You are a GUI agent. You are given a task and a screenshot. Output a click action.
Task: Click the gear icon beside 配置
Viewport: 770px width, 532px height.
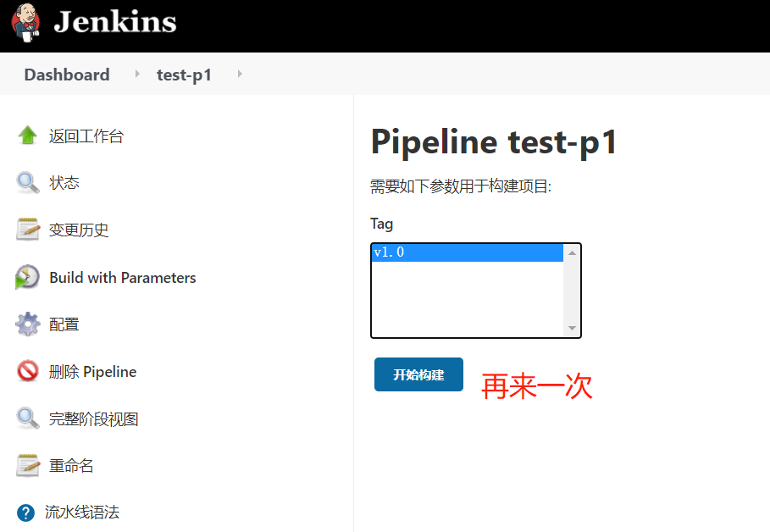point(27,324)
